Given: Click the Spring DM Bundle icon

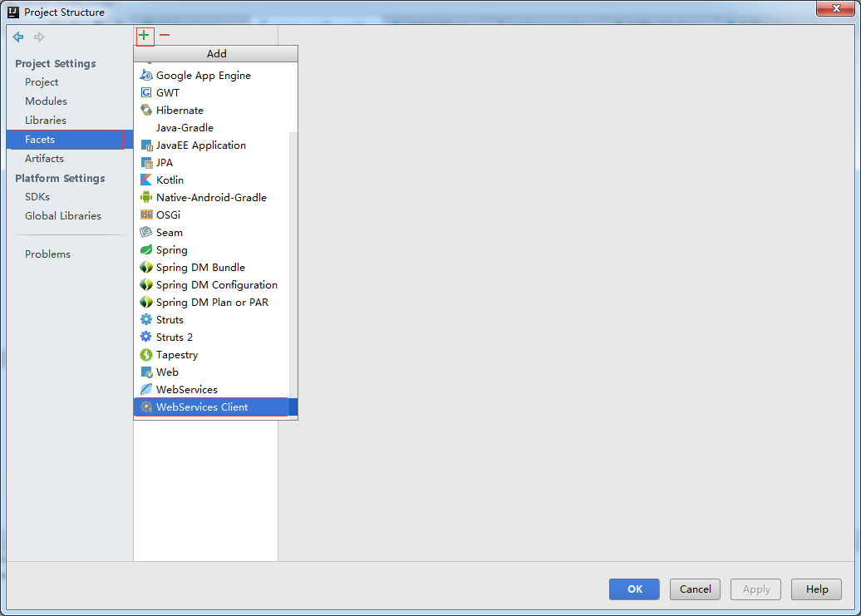Looking at the screenshot, I should pyautogui.click(x=146, y=268).
